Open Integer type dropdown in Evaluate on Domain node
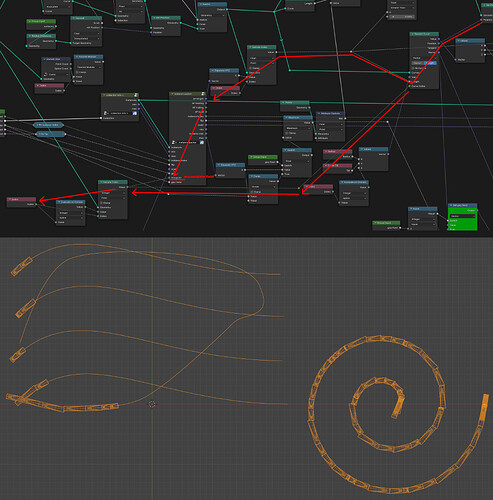 [x=70, y=213]
